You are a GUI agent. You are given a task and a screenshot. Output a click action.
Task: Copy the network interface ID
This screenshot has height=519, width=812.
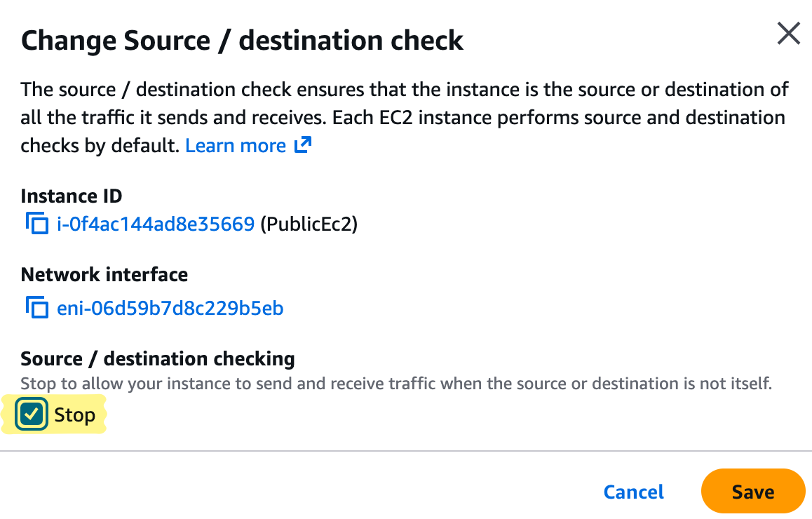36,308
